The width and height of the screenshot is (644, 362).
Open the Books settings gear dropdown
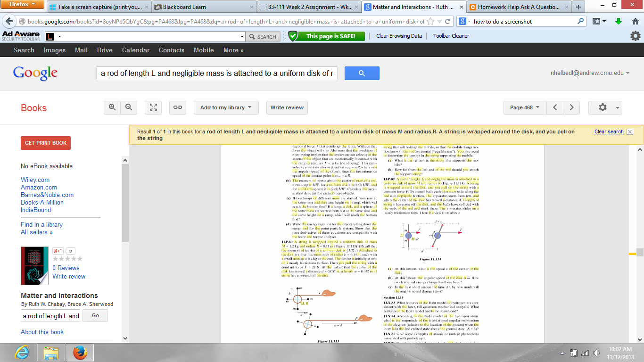point(605,107)
